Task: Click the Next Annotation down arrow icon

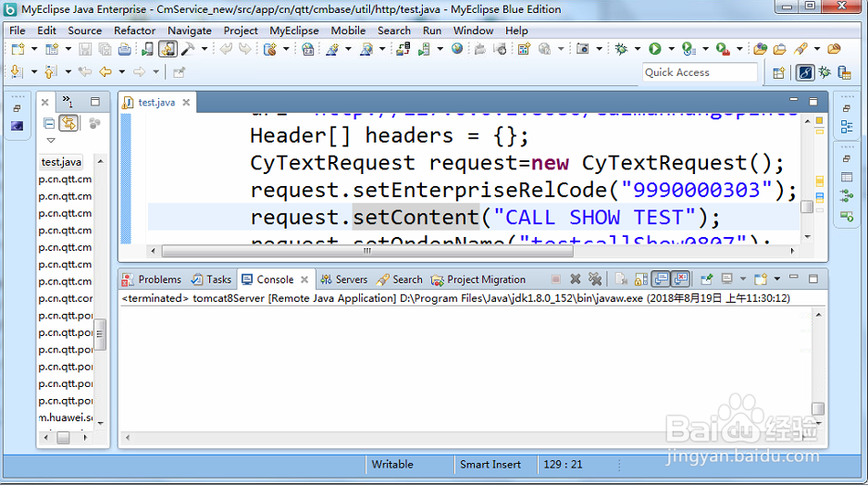Action: (17, 72)
